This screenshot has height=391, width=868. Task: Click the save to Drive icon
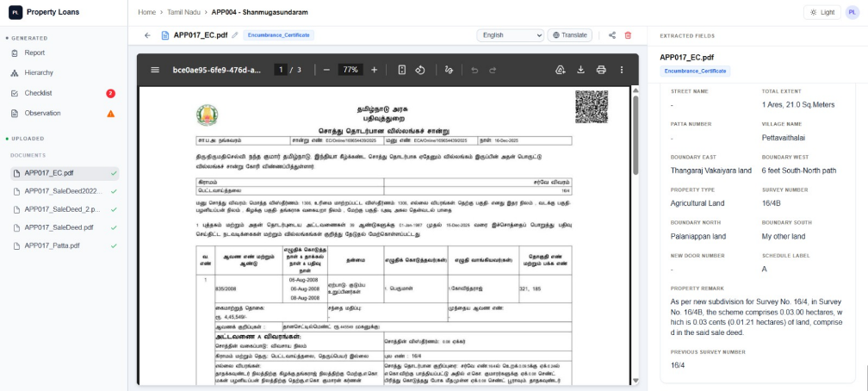point(561,70)
